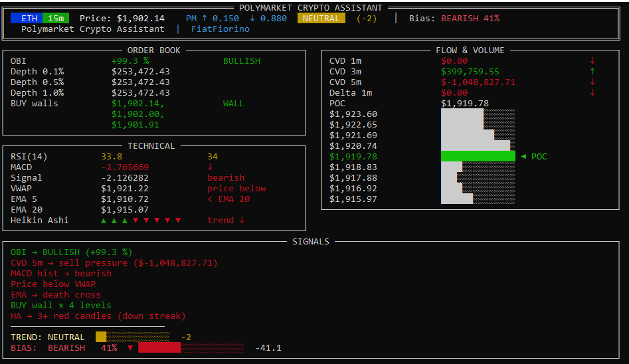Click the green WALL label
Image resolution: width=629 pixels, height=364 pixels.
click(234, 104)
